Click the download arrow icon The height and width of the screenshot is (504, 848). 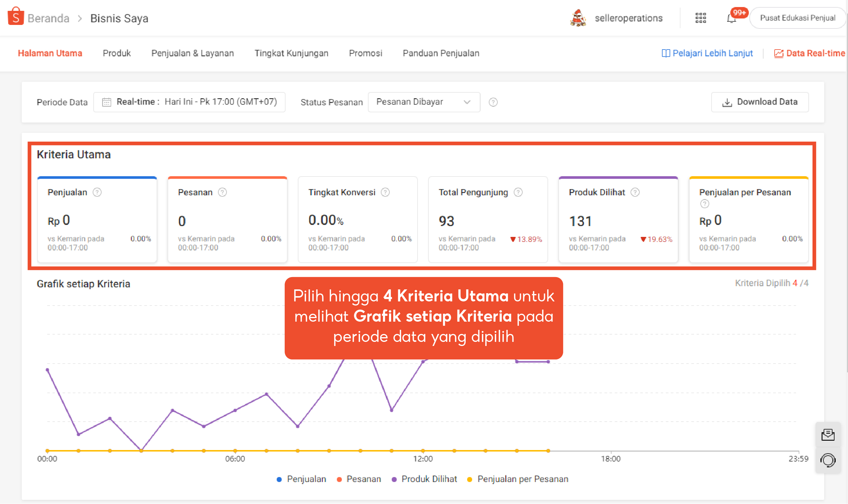click(727, 102)
